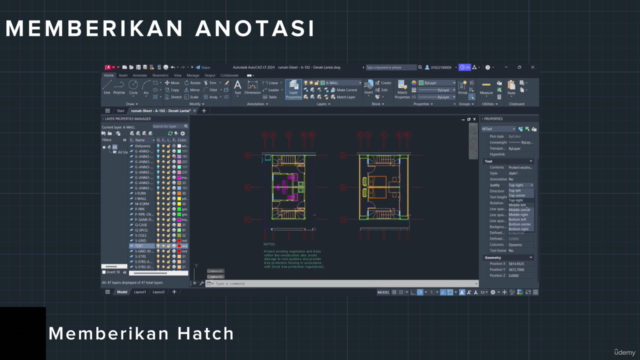Activate the Array command
Image resolution: width=640 pixels, height=360 pixels.
tap(211, 97)
